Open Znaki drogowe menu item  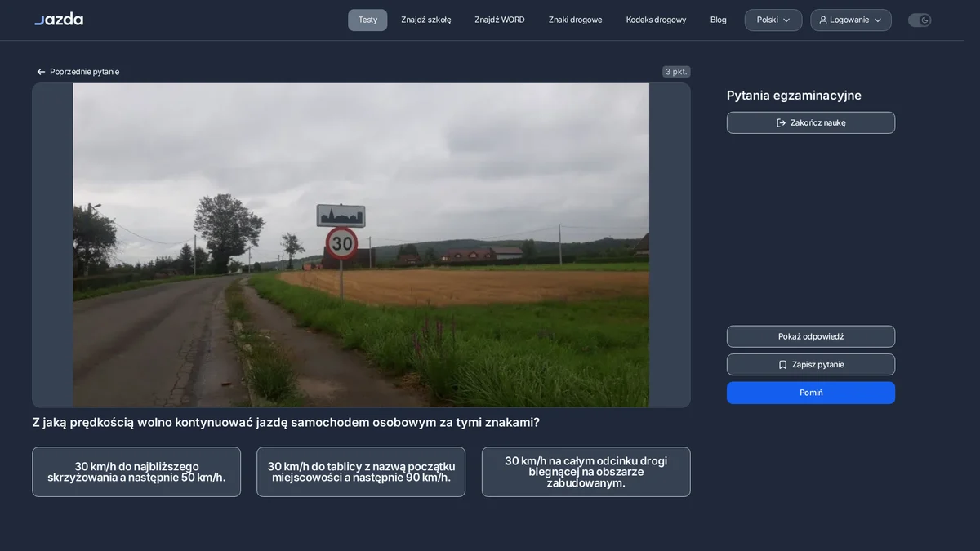576,20
